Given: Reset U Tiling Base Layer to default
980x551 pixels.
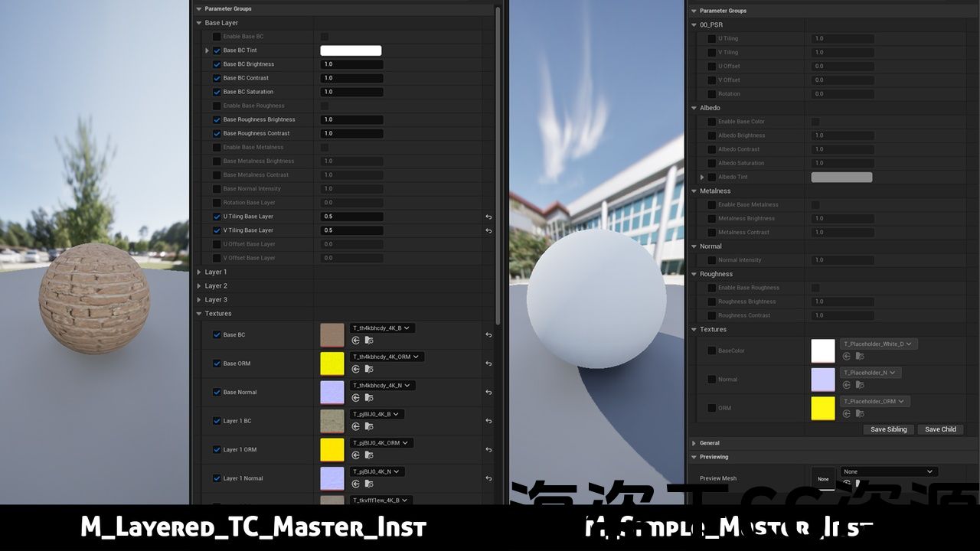Looking at the screenshot, I should 488,217.
